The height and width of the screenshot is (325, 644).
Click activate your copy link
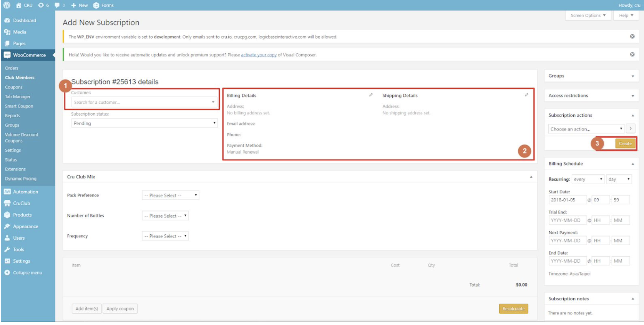[x=259, y=55]
